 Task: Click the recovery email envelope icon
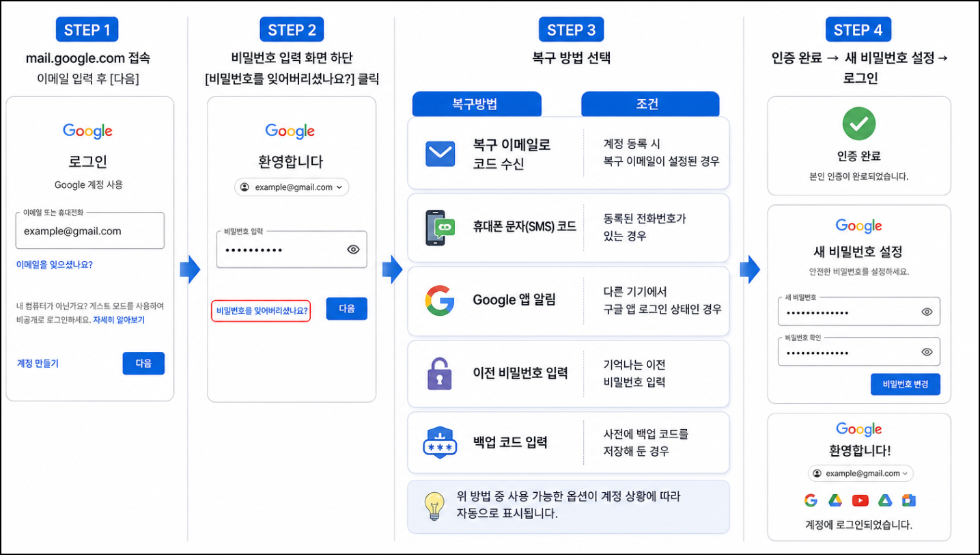[x=440, y=154]
